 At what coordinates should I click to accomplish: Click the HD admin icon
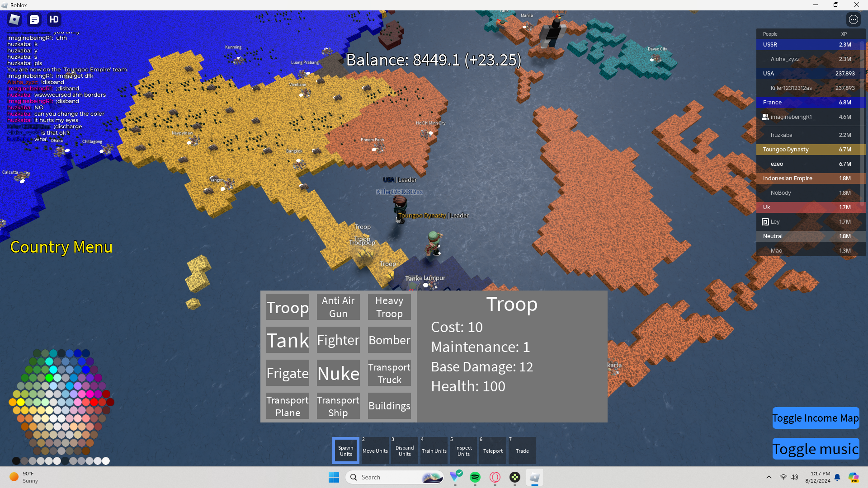[x=54, y=19]
